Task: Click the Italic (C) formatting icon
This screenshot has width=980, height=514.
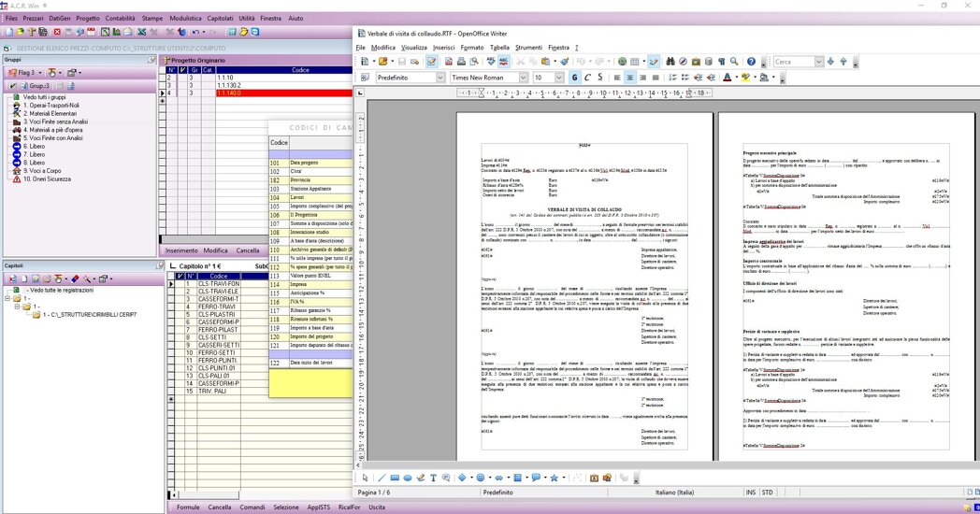Action: pyautogui.click(x=586, y=78)
